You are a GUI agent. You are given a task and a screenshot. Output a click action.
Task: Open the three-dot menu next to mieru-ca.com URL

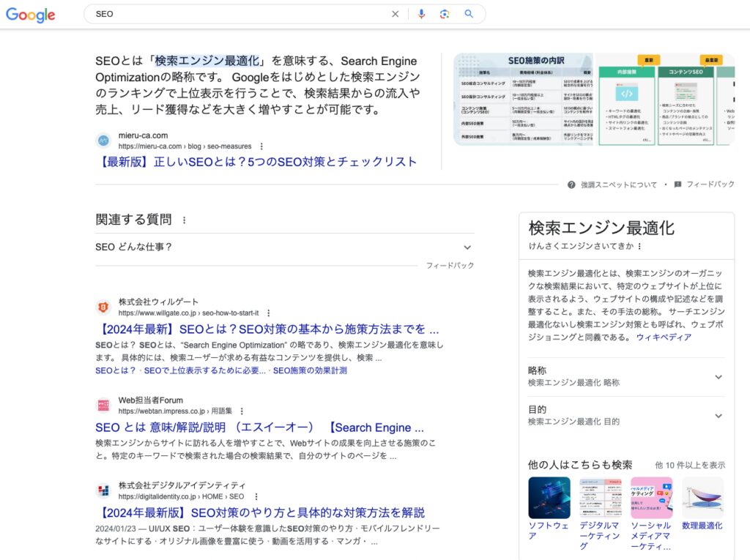click(x=261, y=146)
